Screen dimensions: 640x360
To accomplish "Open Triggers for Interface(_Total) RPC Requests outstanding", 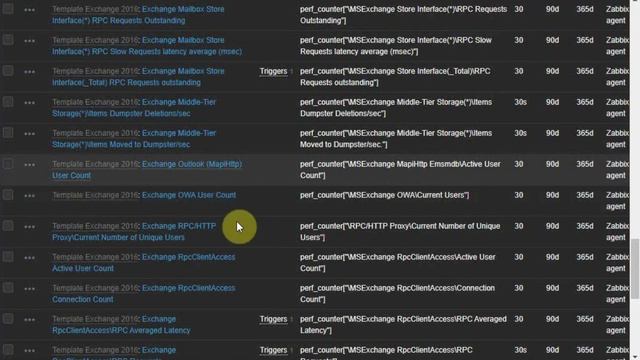I will point(273,71).
